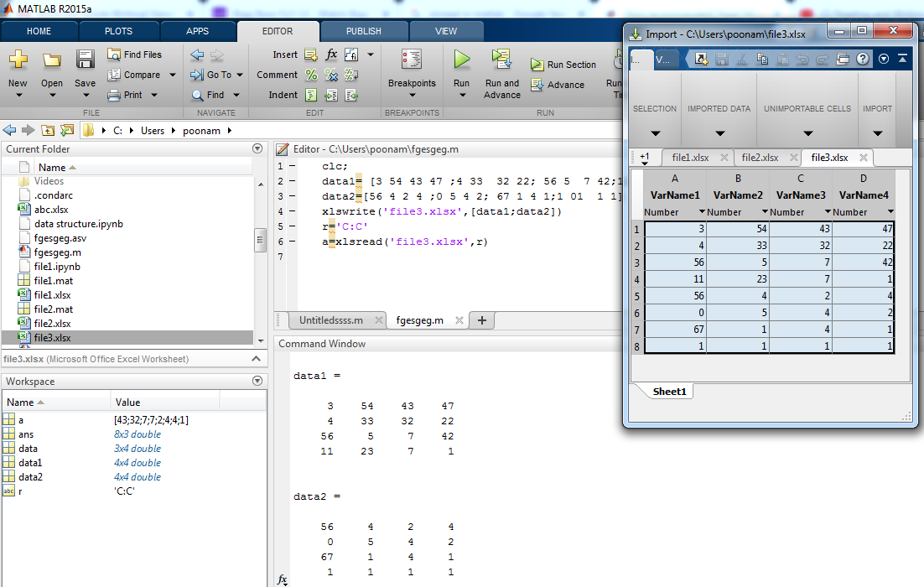The width and height of the screenshot is (924, 587).
Task: Comment code with the percent icon
Action: [311, 74]
